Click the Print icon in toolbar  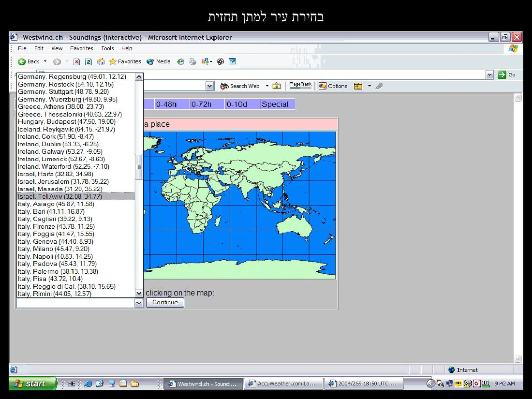pyautogui.click(x=192, y=62)
